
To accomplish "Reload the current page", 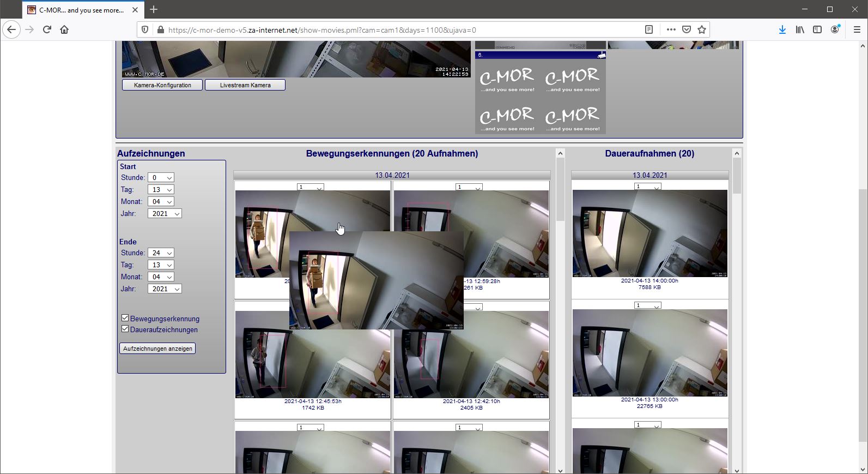I will point(47,29).
